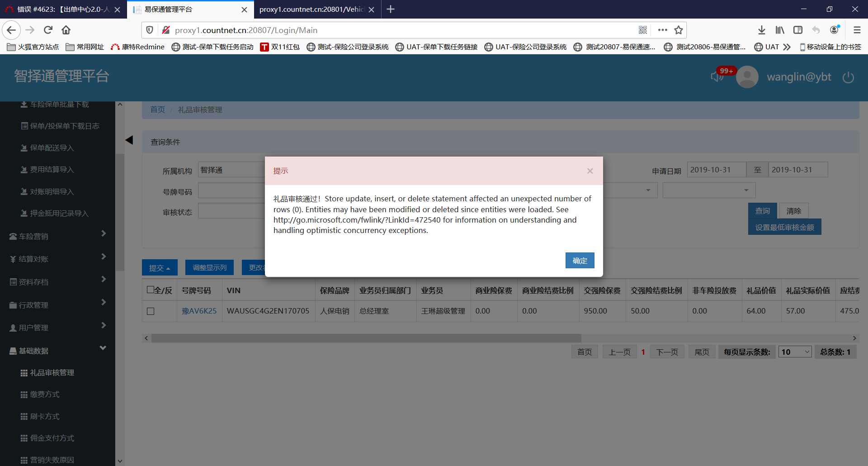Click the 申请日期 start date field
Viewport: 868px width, 466px height.
pyautogui.click(x=716, y=170)
